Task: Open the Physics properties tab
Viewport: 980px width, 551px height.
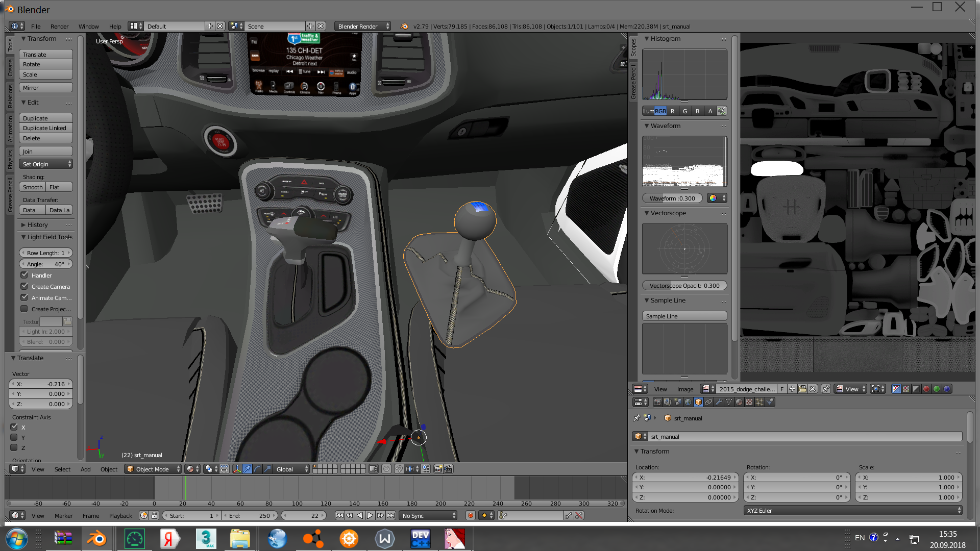Action: pyautogui.click(x=770, y=402)
